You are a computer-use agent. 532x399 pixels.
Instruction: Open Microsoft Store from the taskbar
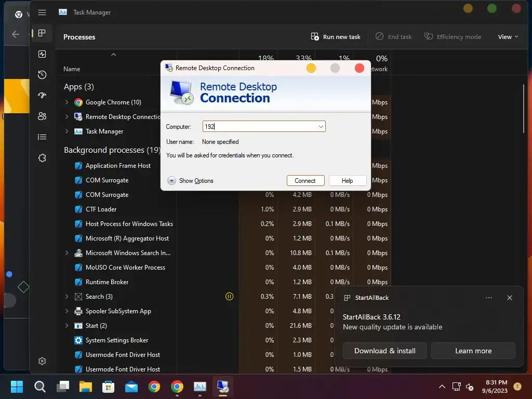click(108, 387)
